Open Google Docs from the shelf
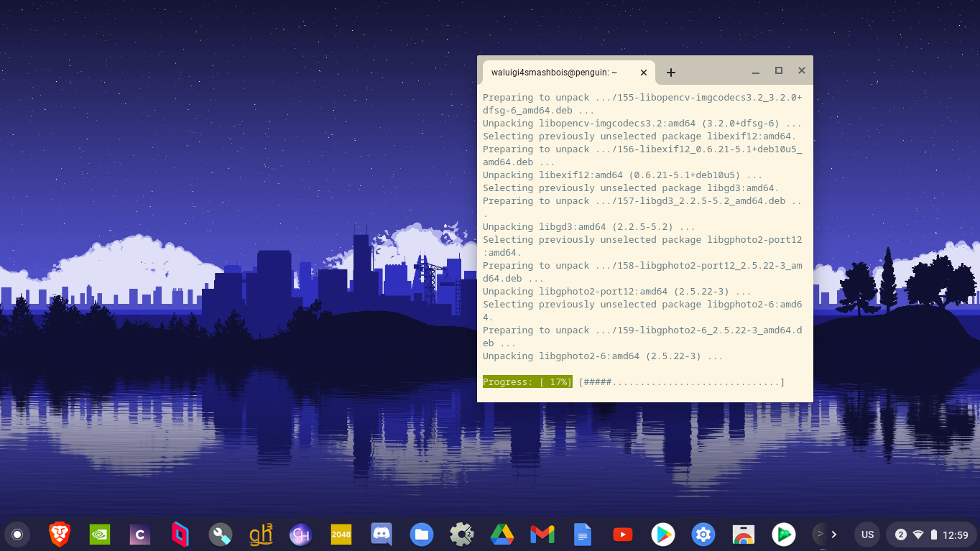Image resolution: width=980 pixels, height=551 pixels. (582, 534)
